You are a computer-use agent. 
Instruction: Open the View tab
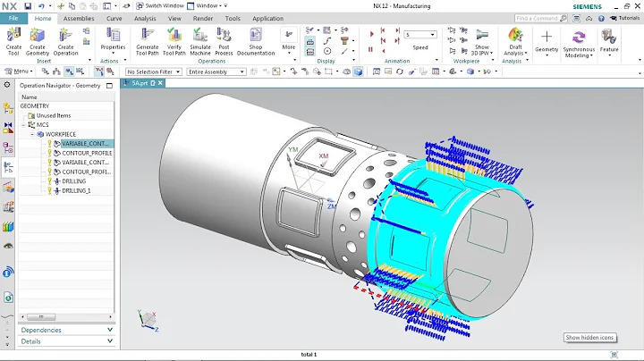174,19
